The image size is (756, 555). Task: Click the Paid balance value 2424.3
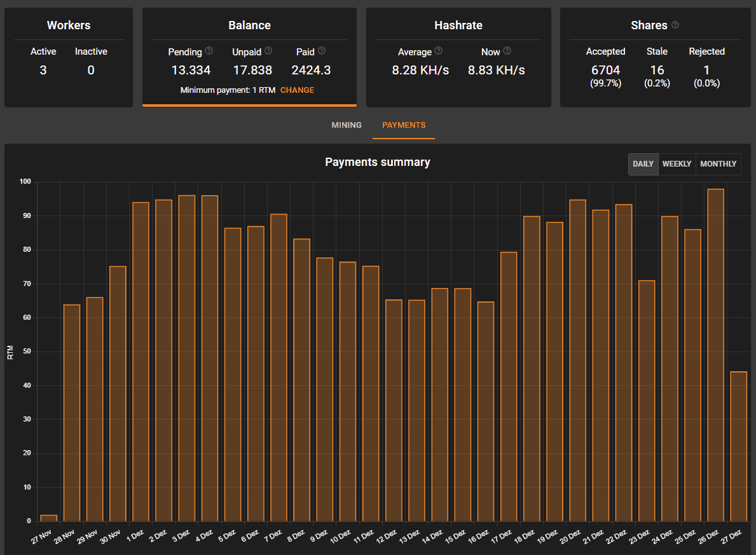[311, 71]
